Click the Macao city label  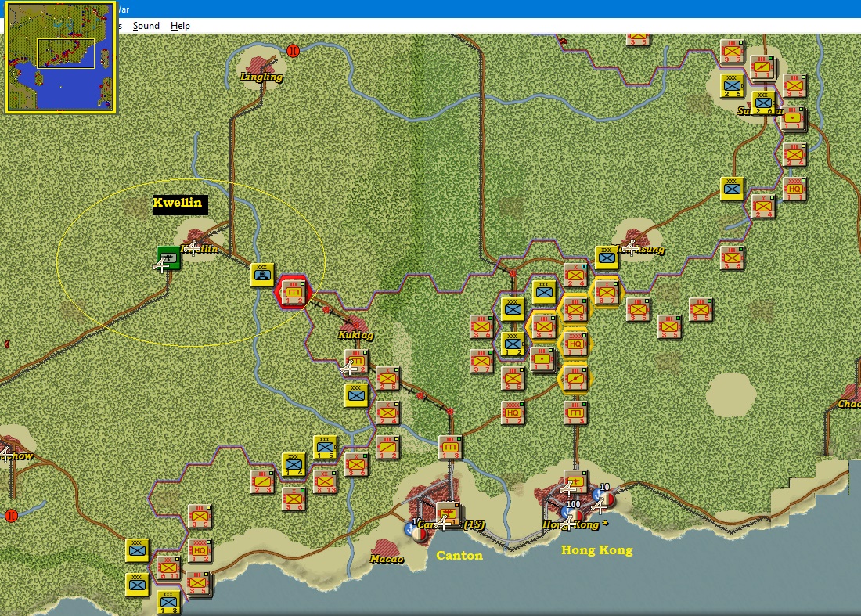(x=387, y=559)
